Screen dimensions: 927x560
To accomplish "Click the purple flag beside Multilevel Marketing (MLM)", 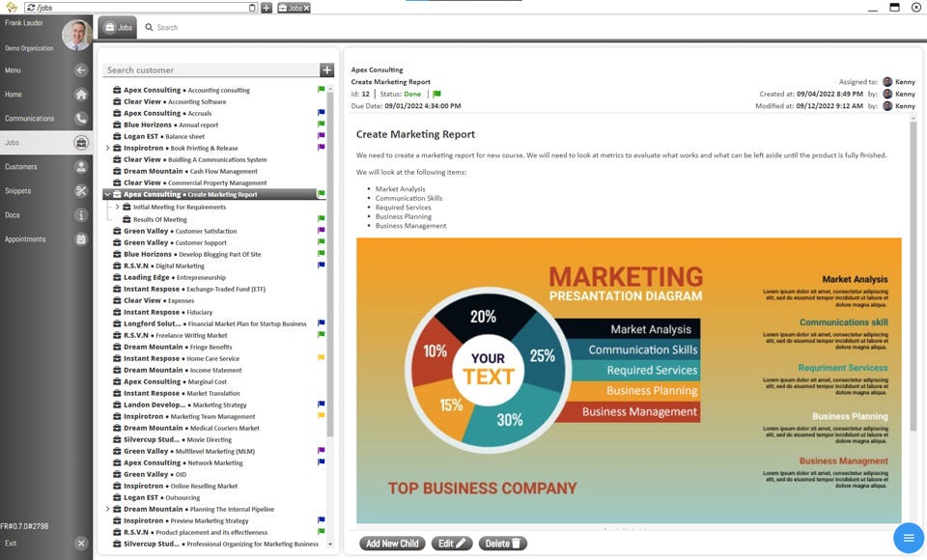I will (322, 450).
